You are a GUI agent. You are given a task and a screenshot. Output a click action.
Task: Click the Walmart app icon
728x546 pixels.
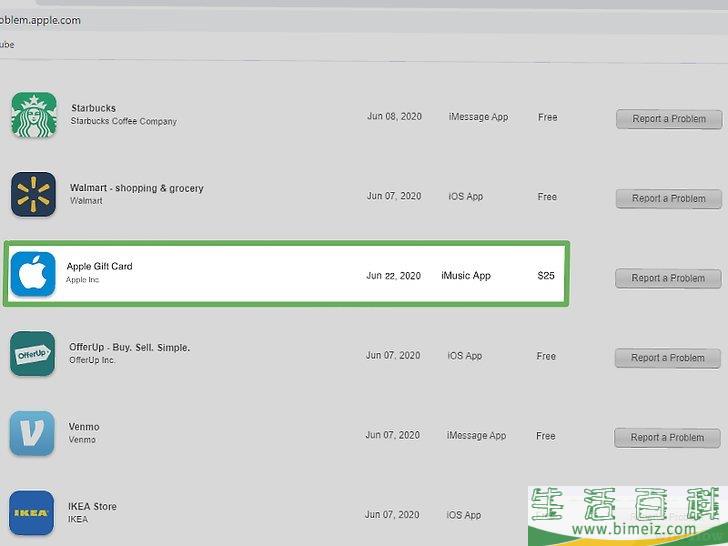pos(33,195)
